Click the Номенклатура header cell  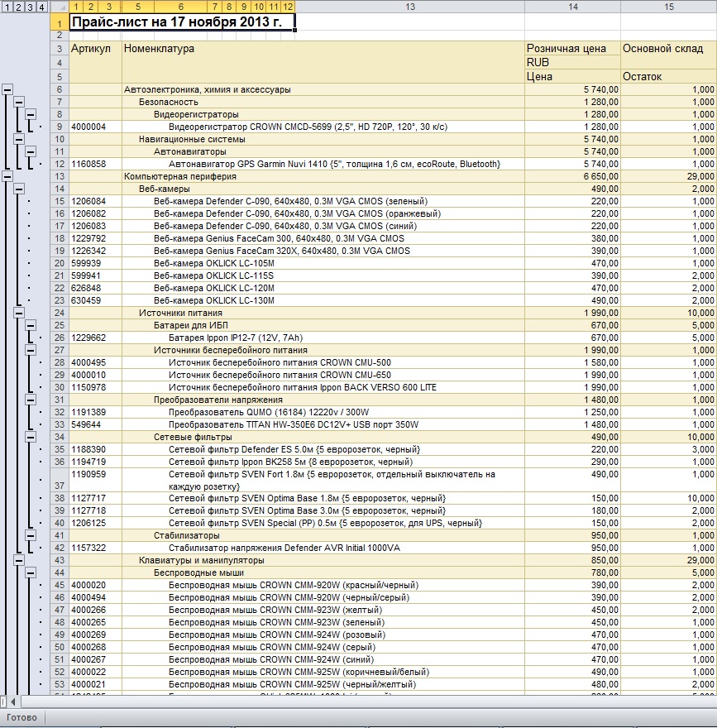pyautogui.click(x=323, y=62)
